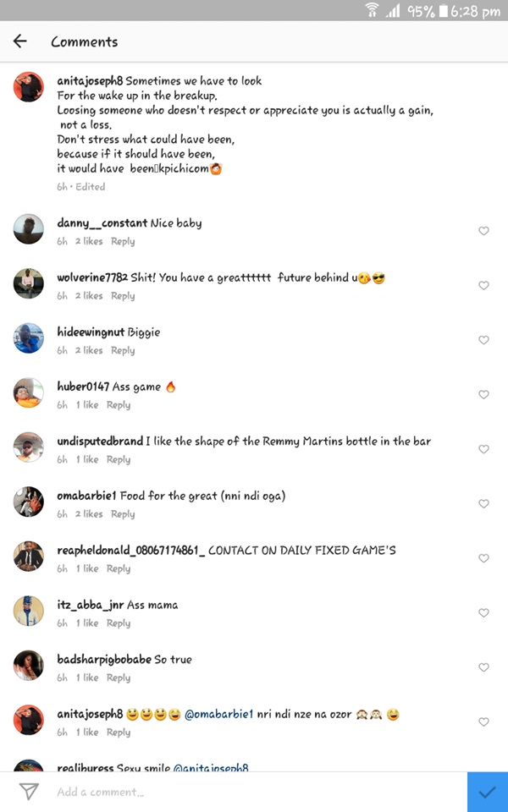Open danny__constant's profile picture
Viewport: 508px width, 812px height.
29,230
